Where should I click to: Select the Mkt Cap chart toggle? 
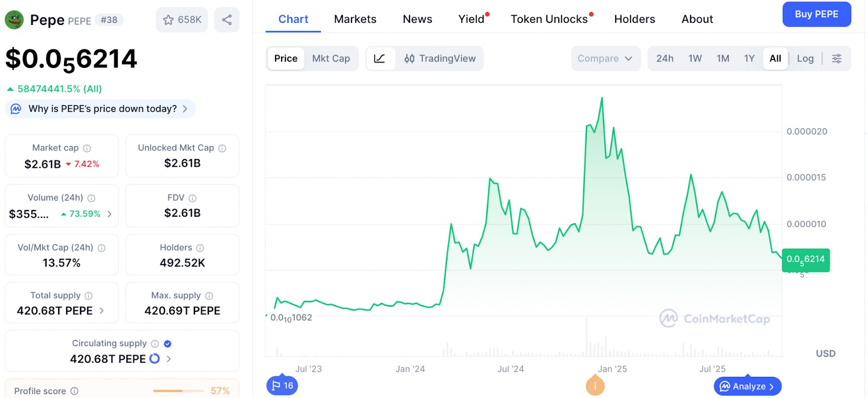point(331,59)
